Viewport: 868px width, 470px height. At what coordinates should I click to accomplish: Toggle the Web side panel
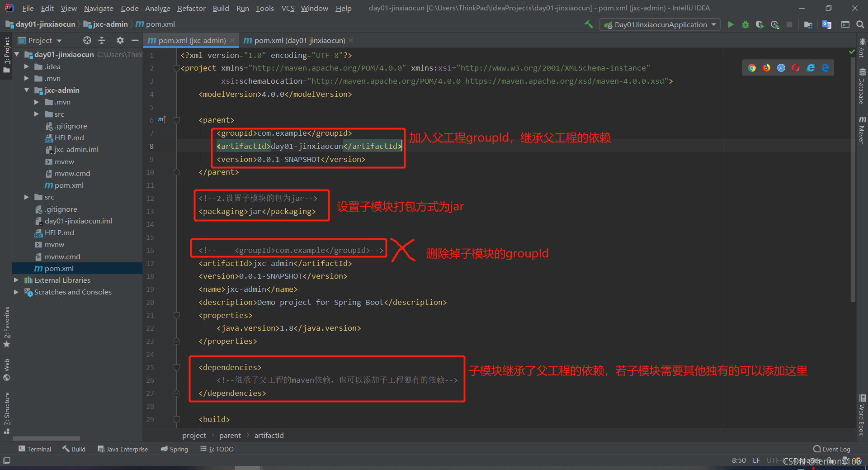[x=6, y=370]
